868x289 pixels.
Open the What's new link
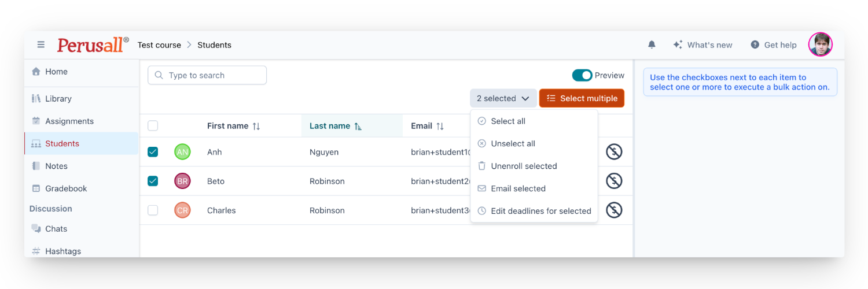703,45
